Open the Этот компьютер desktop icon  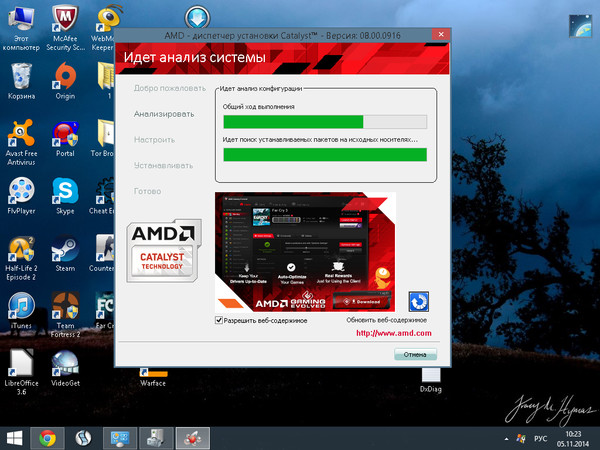[21, 29]
